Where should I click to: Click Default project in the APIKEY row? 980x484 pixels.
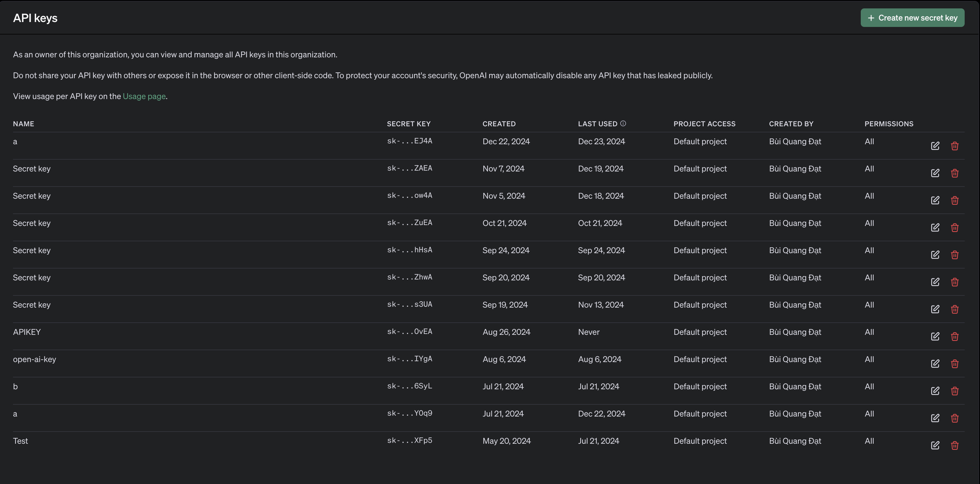pyautogui.click(x=700, y=332)
